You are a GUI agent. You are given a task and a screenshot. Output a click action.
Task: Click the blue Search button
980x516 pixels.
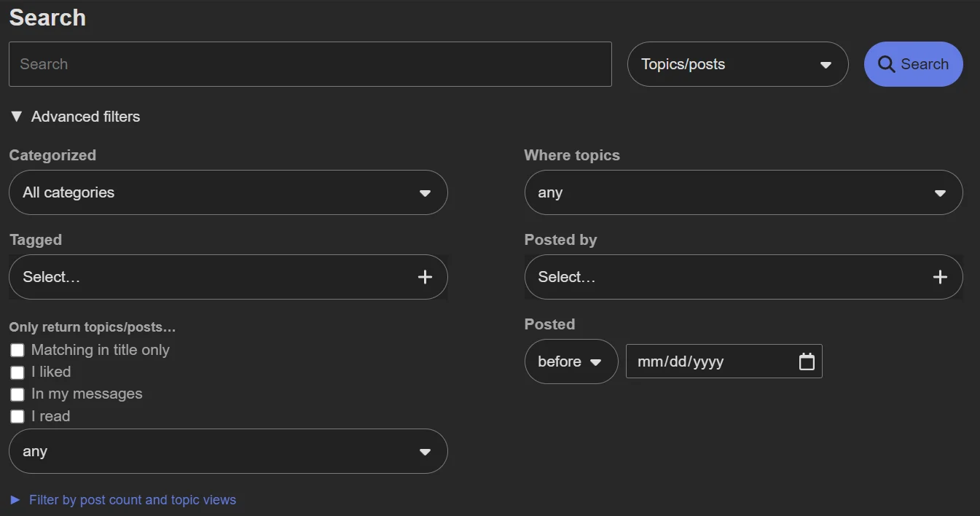pos(913,64)
